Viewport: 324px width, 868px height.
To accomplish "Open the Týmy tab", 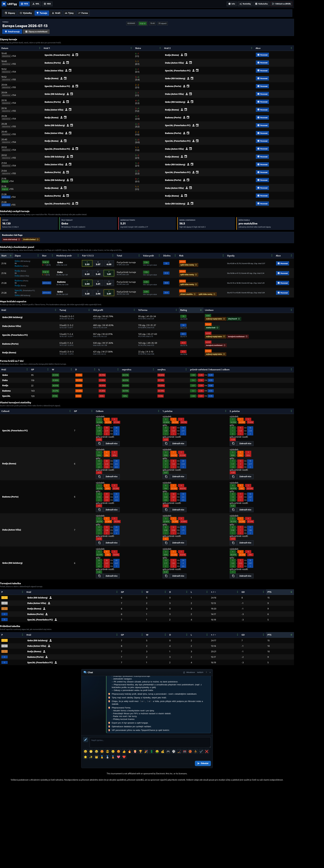I will [x=69, y=13].
